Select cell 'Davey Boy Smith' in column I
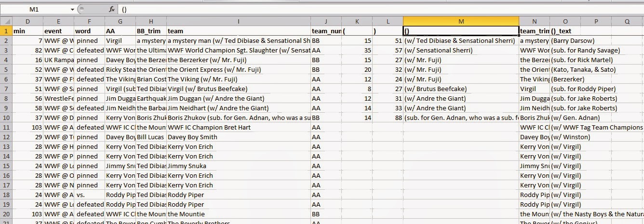 tap(239, 137)
